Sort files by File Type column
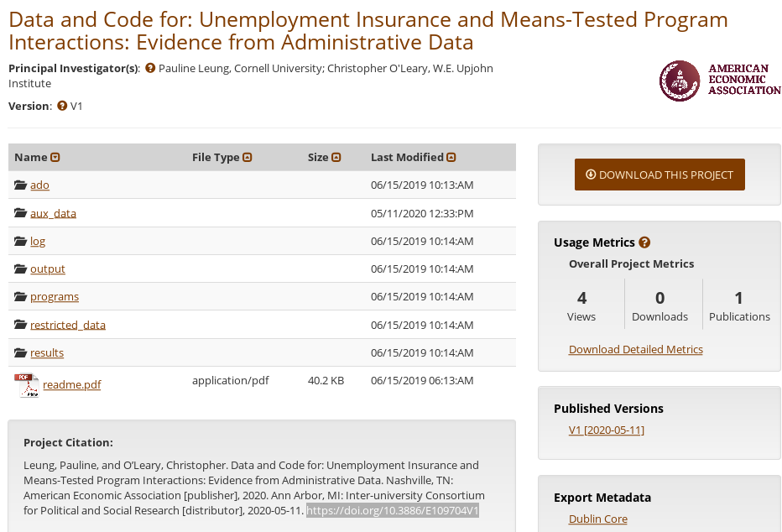Screen dimensions: 782x532 point(248,158)
